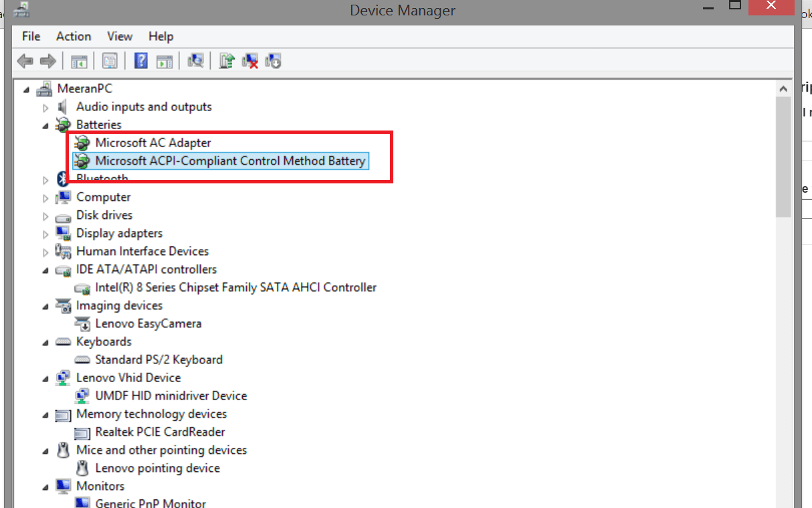Expand the Bluetooth category
Screen dimensions: 812x508
45,179
